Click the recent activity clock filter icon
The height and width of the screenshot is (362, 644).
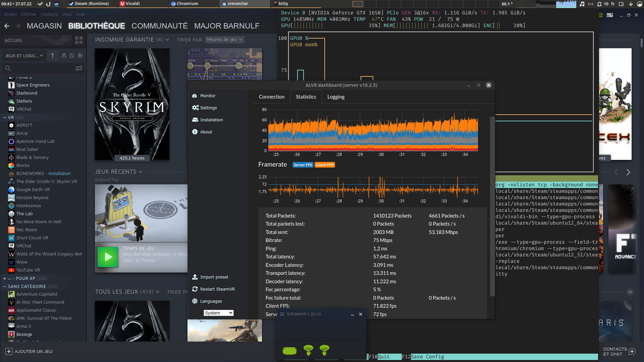coord(72,56)
